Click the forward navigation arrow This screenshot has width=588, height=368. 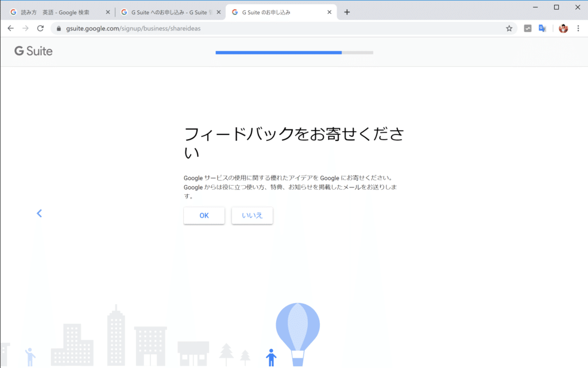[x=26, y=28]
